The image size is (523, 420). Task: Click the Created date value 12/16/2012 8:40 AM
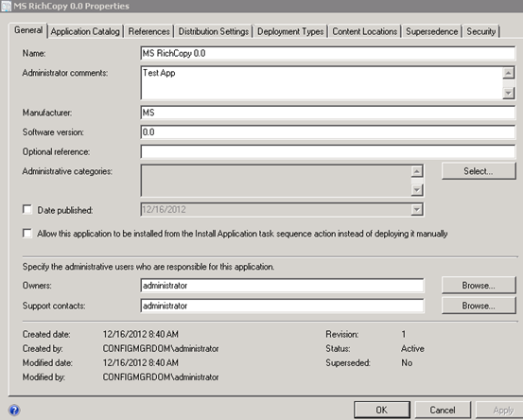[x=141, y=334]
